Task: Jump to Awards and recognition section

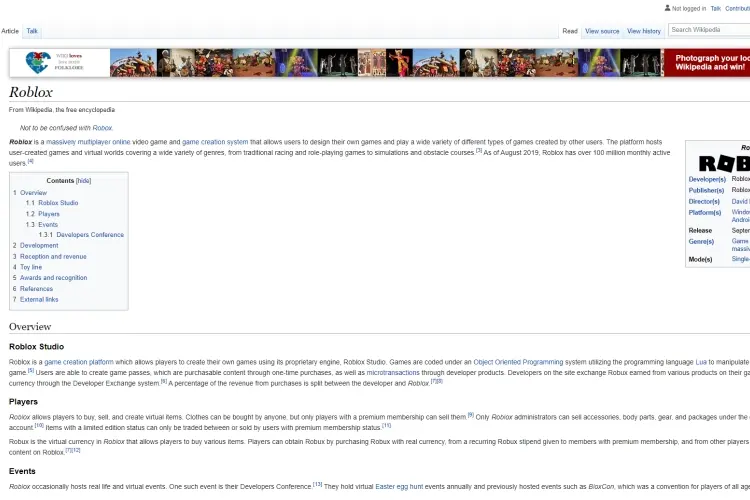Action: click(54, 278)
